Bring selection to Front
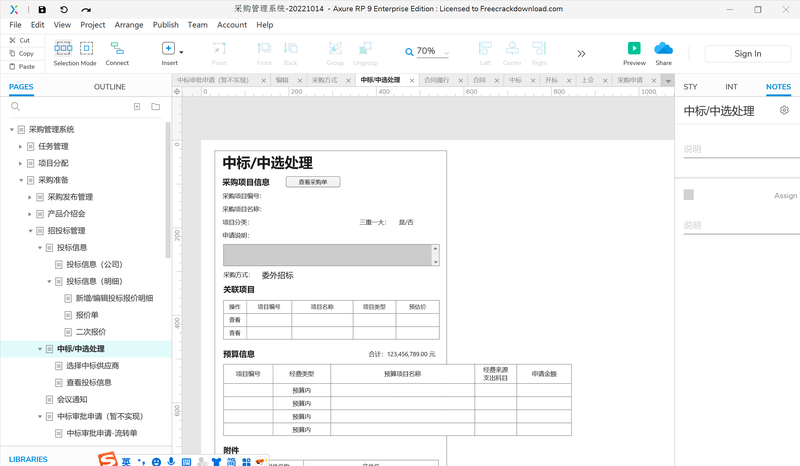 click(x=264, y=53)
